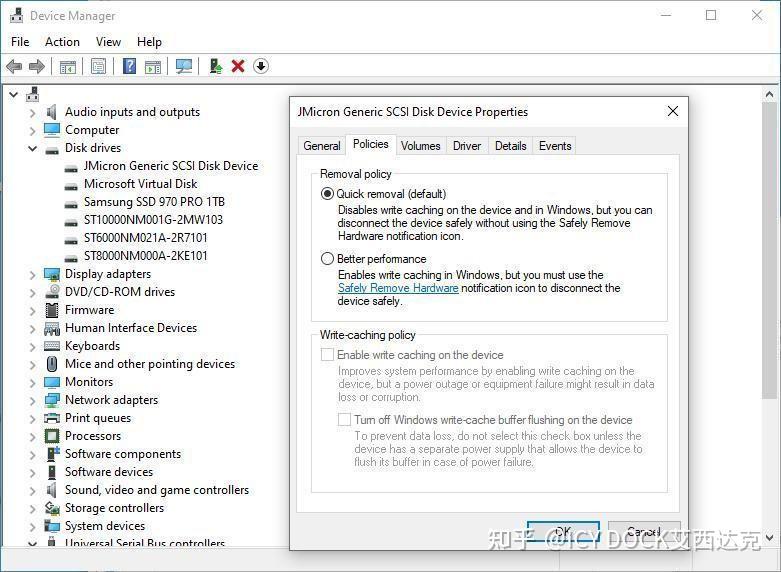Click the Audio inputs and outputs speaker icon
The width and height of the screenshot is (781, 572).
coord(51,112)
